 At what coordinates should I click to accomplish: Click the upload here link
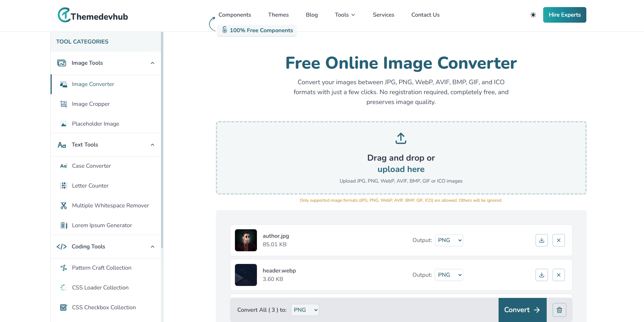pos(401,169)
